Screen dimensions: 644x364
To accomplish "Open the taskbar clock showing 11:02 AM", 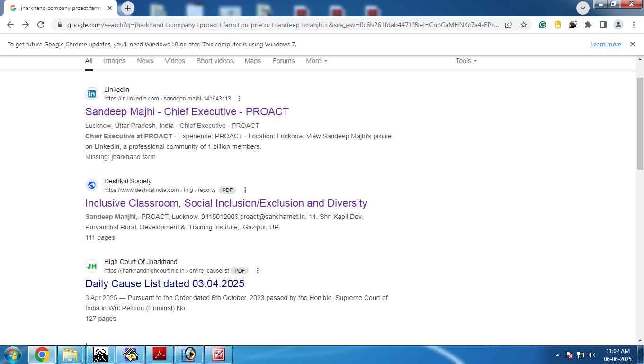I will coord(617,355).
